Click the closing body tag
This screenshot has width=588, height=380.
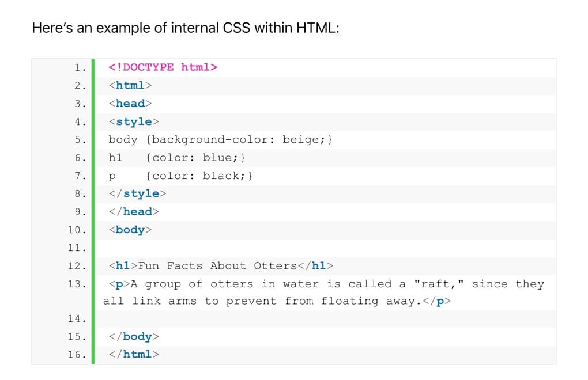click(134, 336)
